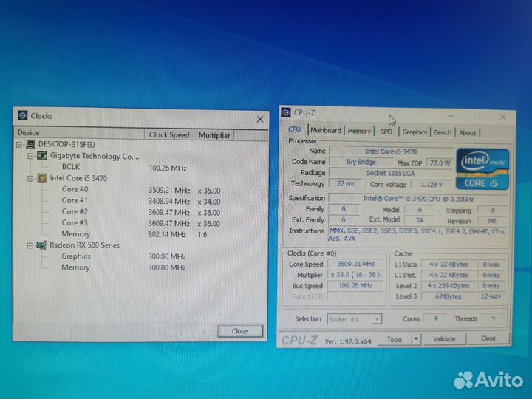Click the Cores count field
This screenshot has width=532, height=399.
click(x=435, y=318)
